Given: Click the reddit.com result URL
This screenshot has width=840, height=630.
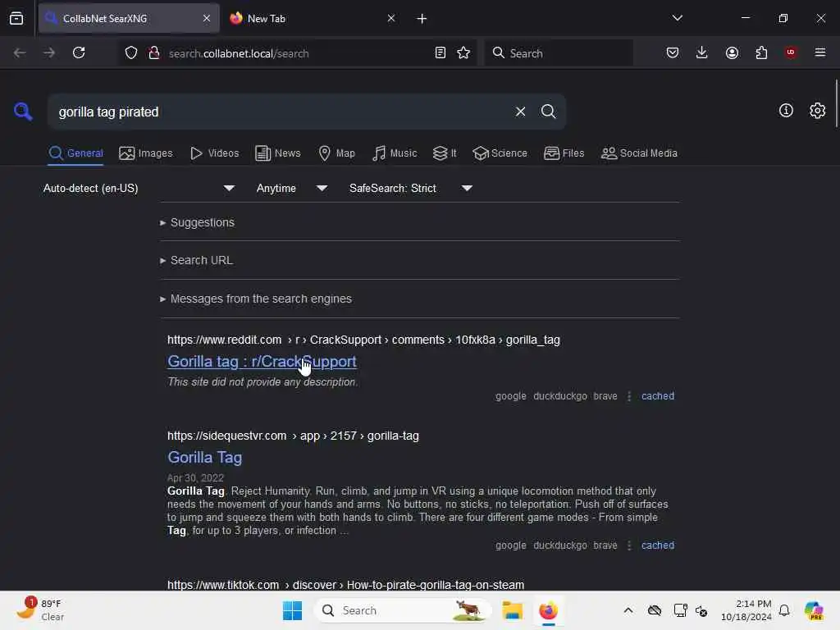Looking at the screenshot, I should pos(363,340).
